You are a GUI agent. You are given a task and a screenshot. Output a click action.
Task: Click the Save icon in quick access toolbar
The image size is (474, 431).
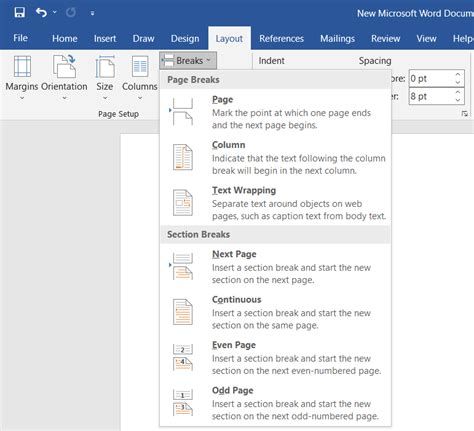(19, 13)
